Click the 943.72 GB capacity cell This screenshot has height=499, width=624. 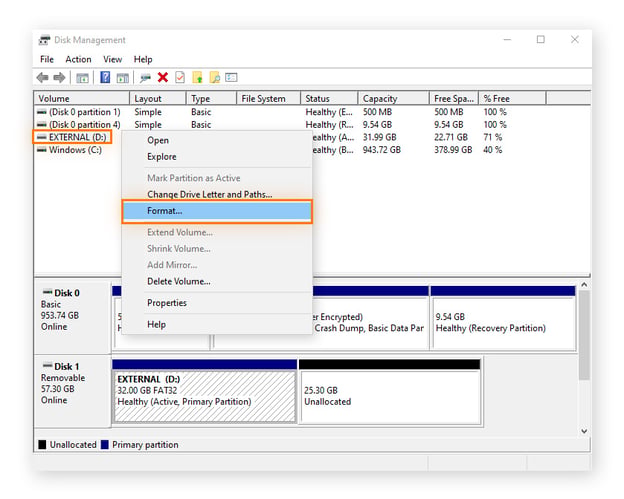382,150
